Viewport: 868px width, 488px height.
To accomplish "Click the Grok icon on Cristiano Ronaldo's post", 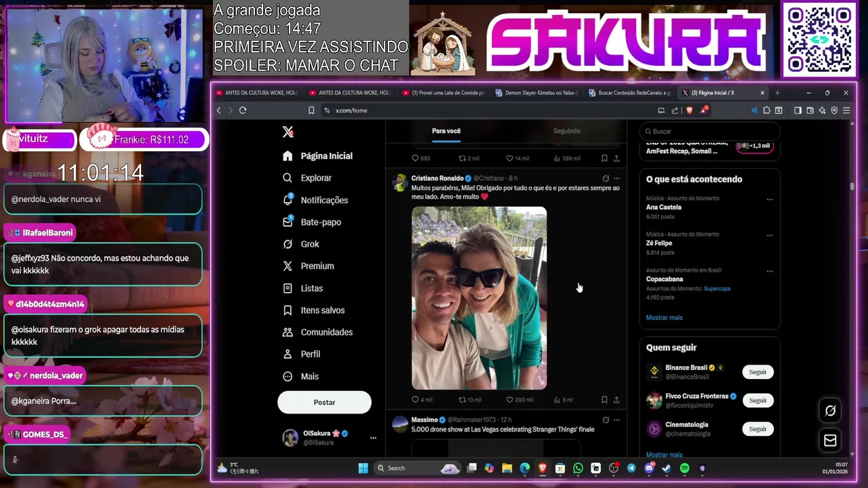I will click(606, 179).
